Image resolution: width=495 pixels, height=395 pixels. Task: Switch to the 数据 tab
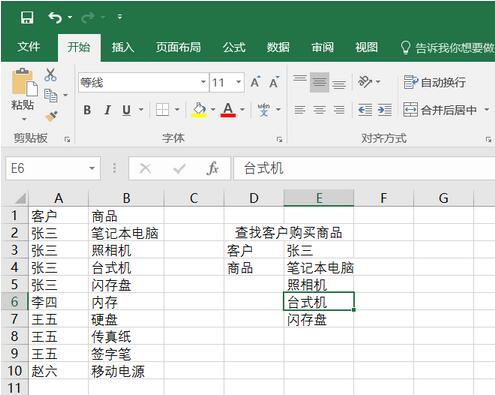pos(278,47)
